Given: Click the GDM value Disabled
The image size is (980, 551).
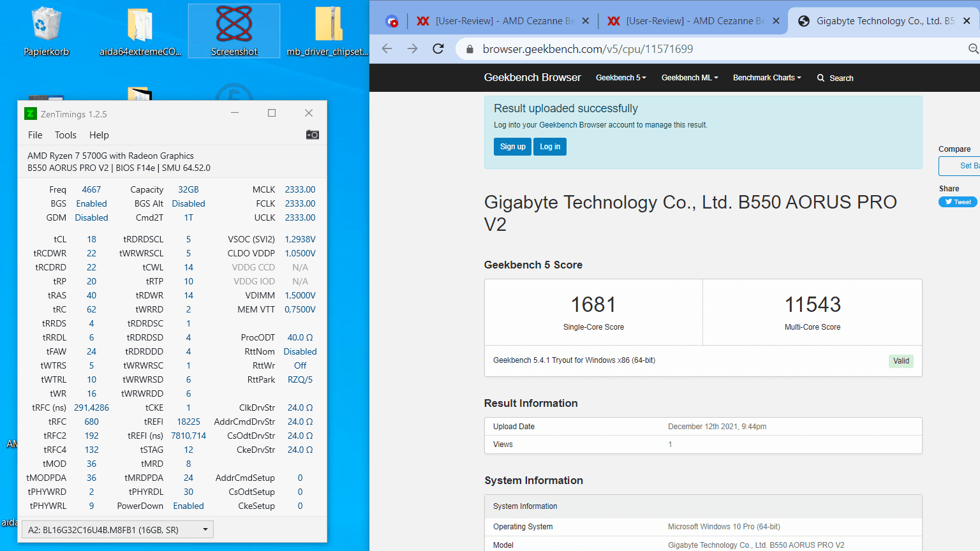Looking at the screenshot, I should pos(91,217).
